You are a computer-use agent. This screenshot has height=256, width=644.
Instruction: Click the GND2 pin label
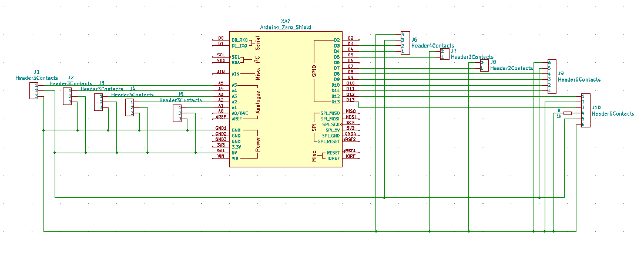click(x=221, y=134)
